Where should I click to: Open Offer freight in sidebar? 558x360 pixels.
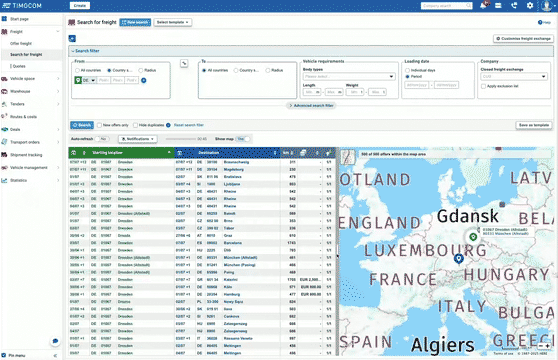pyautogui.click(x=21, y=43)
